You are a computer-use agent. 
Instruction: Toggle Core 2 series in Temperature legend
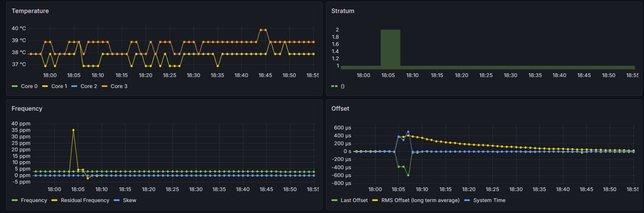point(89,86)
